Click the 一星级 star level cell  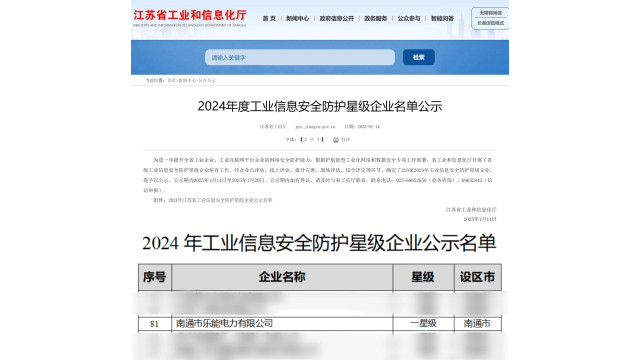coord(423,324)
